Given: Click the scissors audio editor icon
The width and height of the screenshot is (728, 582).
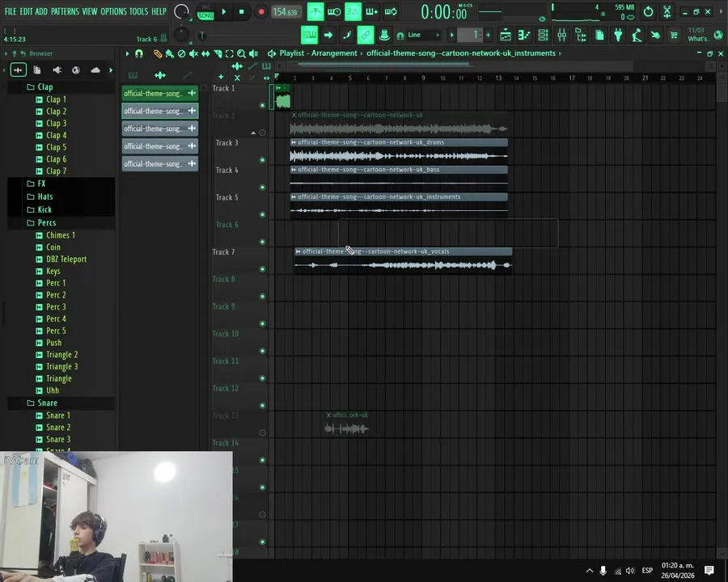Looking at the screenshot, I should point(667,11).
